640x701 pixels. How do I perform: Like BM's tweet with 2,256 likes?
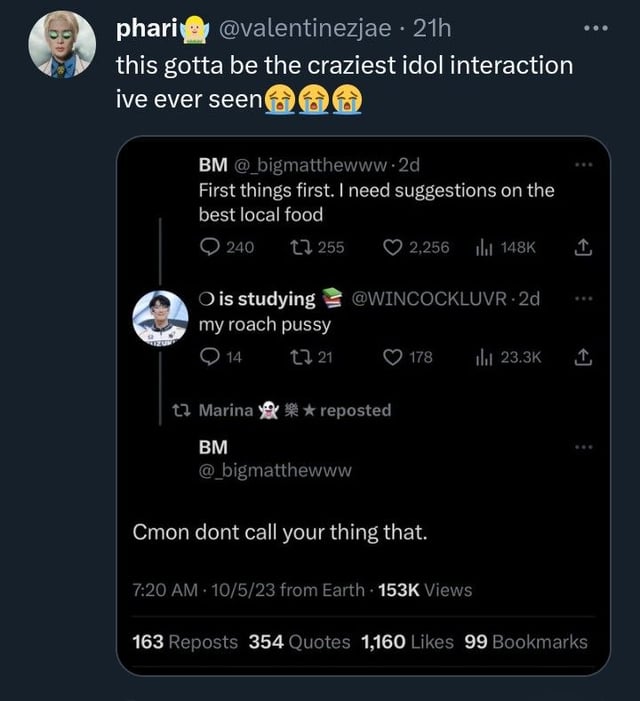tap(396, 247)
